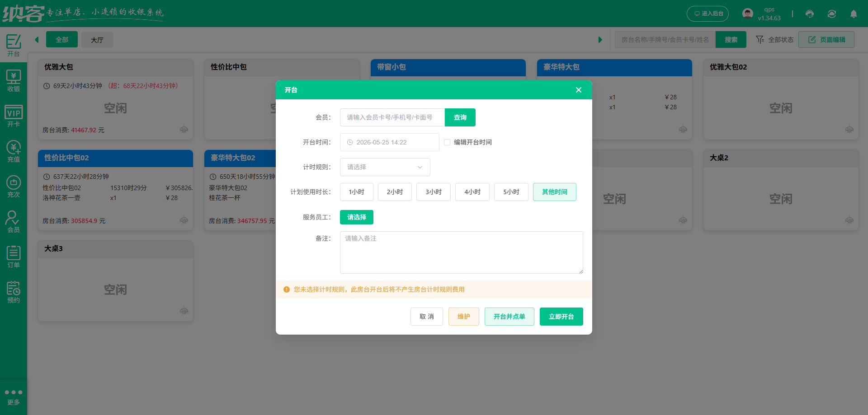Open the 更多 more menu icon
Screen dimensions: 868x415
pos(14,397)
